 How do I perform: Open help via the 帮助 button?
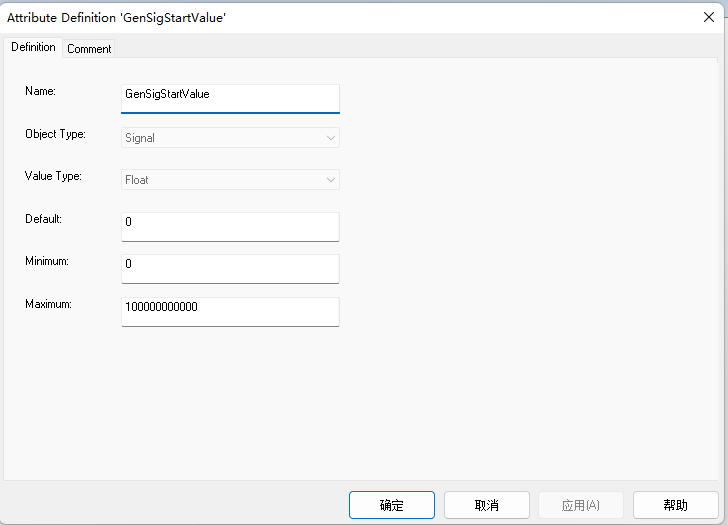(676, 505)
